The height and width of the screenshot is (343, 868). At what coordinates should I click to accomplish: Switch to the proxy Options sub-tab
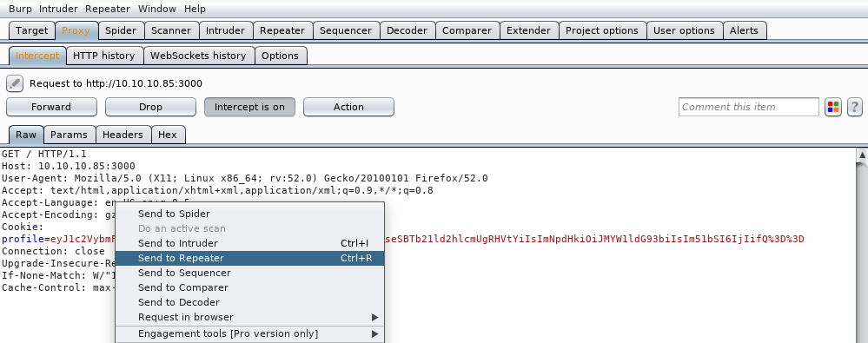coord(280,56)
